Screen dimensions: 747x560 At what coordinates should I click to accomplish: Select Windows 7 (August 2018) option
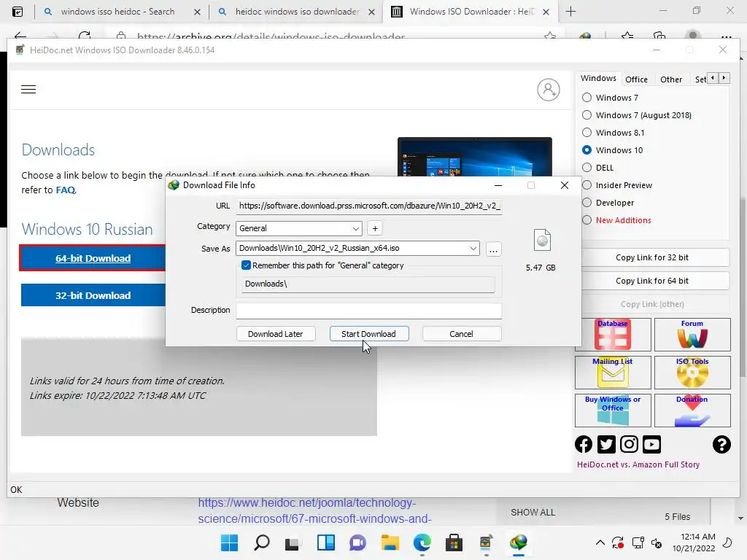click(x=587, y=115)
